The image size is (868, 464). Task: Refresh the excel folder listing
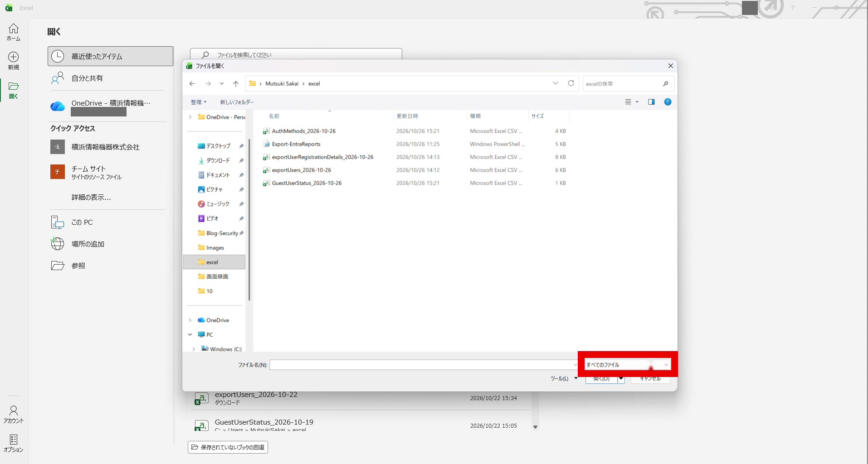pos(571,83)
